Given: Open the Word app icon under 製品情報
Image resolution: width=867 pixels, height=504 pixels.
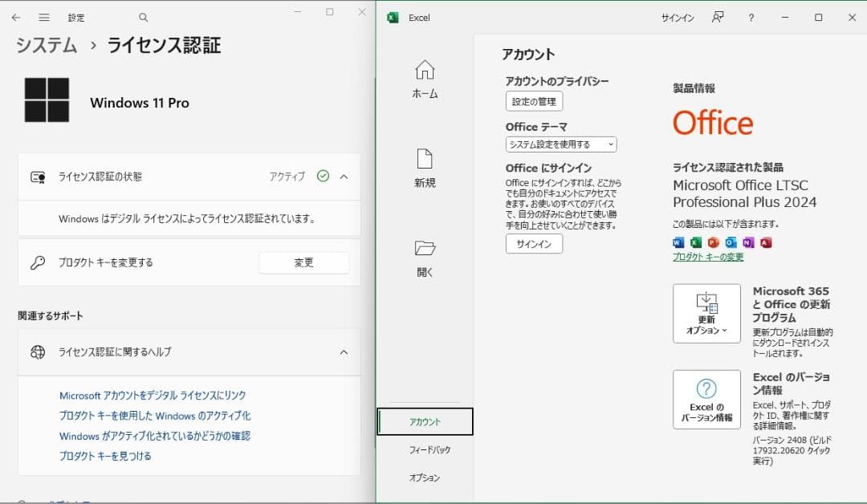Looking at the screenshot, I should (x=678, y=242).
